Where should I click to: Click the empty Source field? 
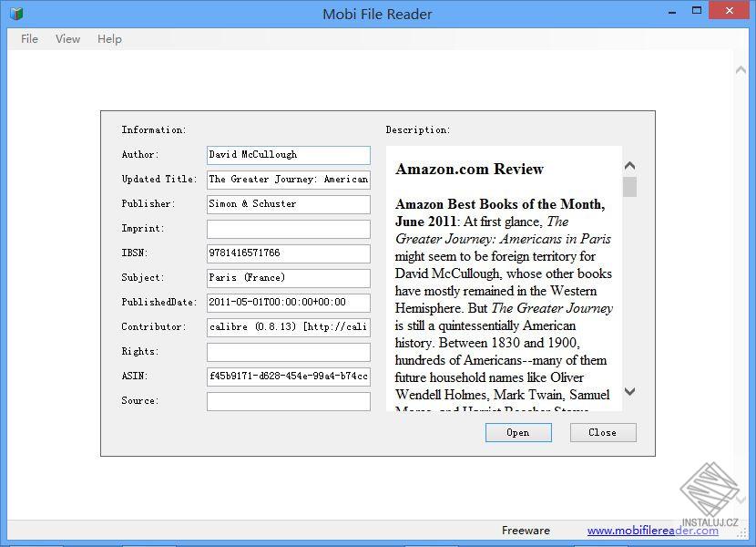(x=289, y=401)
